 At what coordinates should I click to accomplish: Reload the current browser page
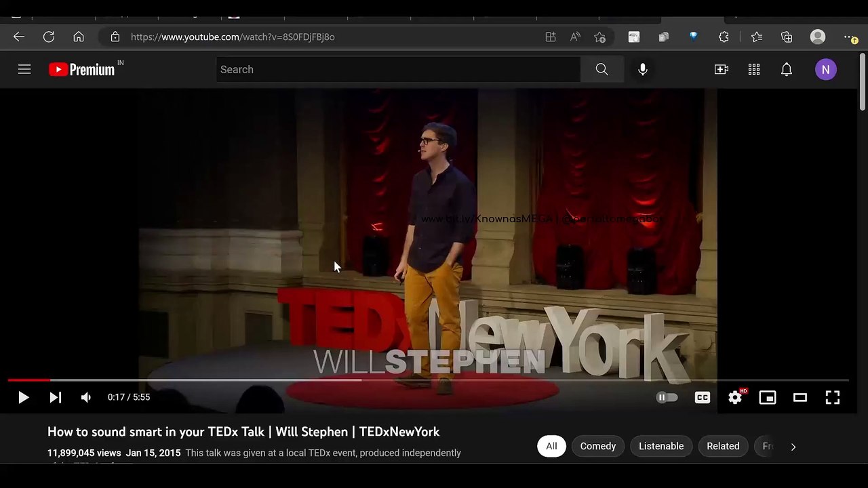point(49,37)
